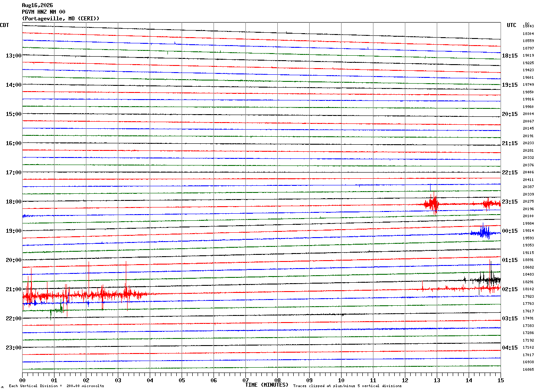This screenshot has width=536, height=392.
Task: Click the large red noise trace at 21:00 CDT
Action: pyautogui.click(x=84, y=294)
